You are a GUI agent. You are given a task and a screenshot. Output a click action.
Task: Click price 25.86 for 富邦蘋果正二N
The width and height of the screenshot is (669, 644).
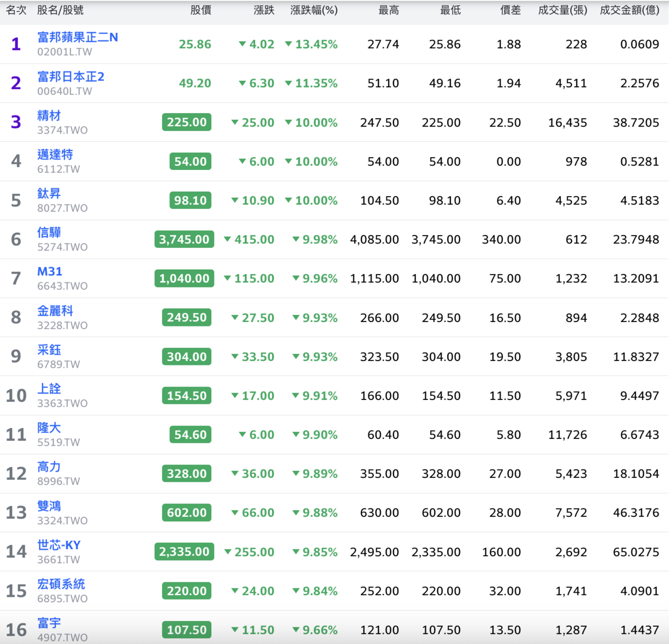[x=195, y=45]
